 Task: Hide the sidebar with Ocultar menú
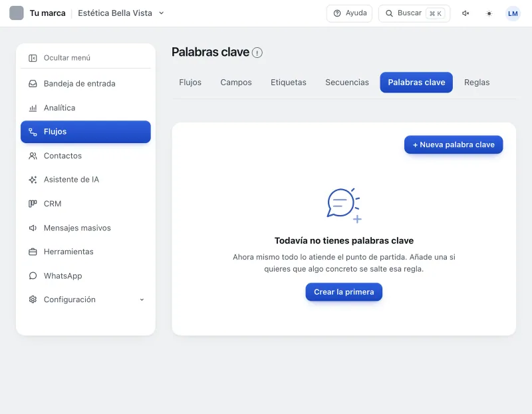(x=86, y=58)
